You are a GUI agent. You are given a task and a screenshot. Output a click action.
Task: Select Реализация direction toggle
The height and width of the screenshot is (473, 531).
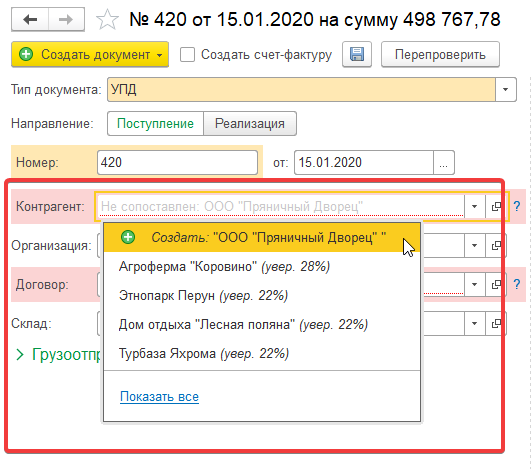pos(250,124)
